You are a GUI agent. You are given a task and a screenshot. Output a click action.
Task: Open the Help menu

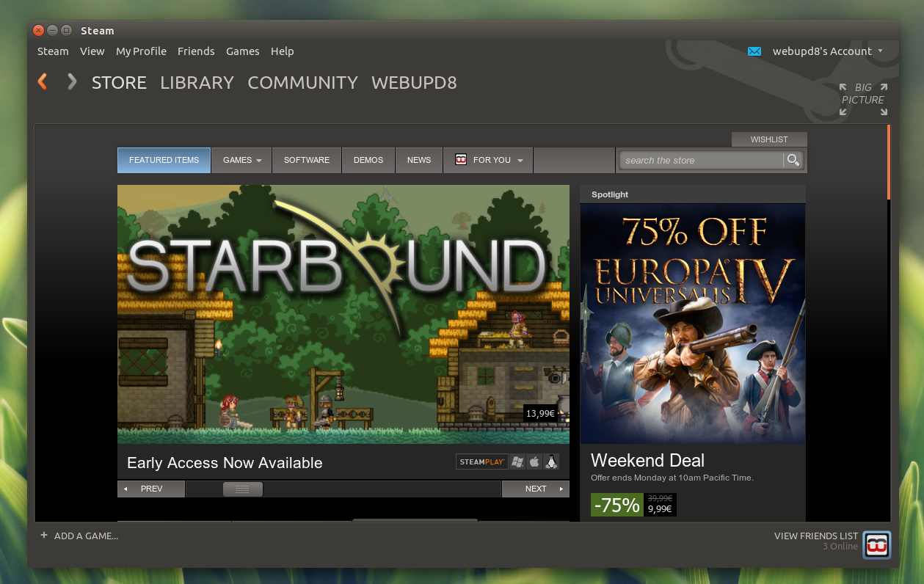coord(283,51)
